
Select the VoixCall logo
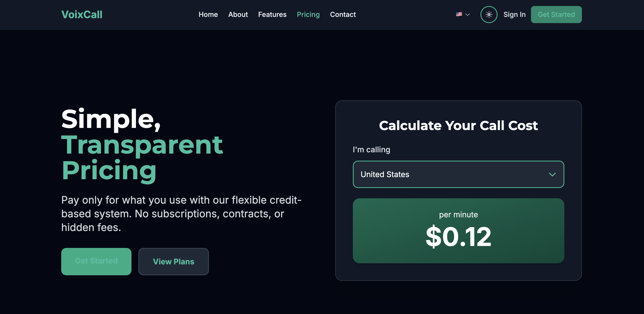coord(82,15)
